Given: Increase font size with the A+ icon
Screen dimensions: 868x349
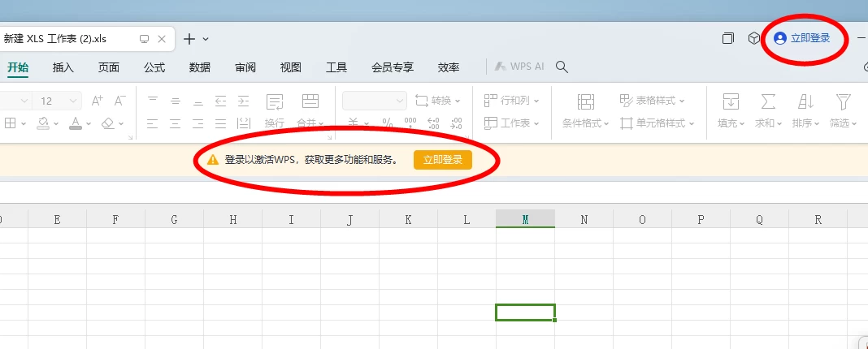Looking at the screenshot, I should (98, 101).
